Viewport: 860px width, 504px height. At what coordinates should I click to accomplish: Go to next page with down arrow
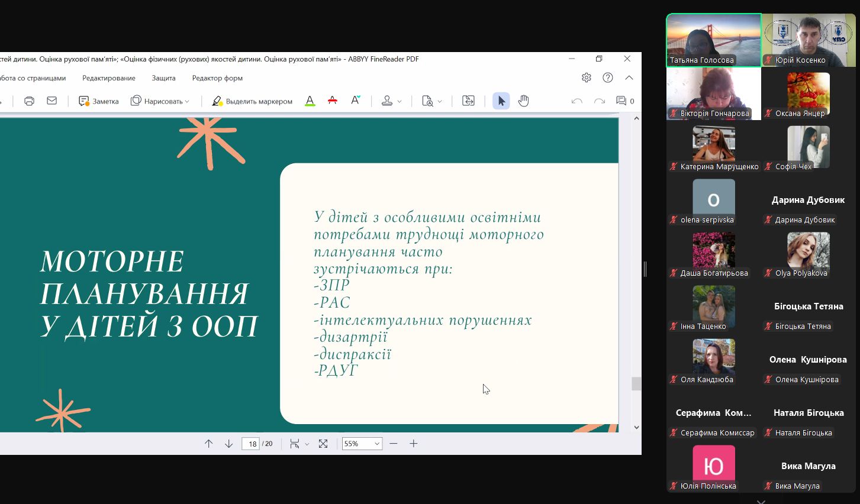click(228, 444)
